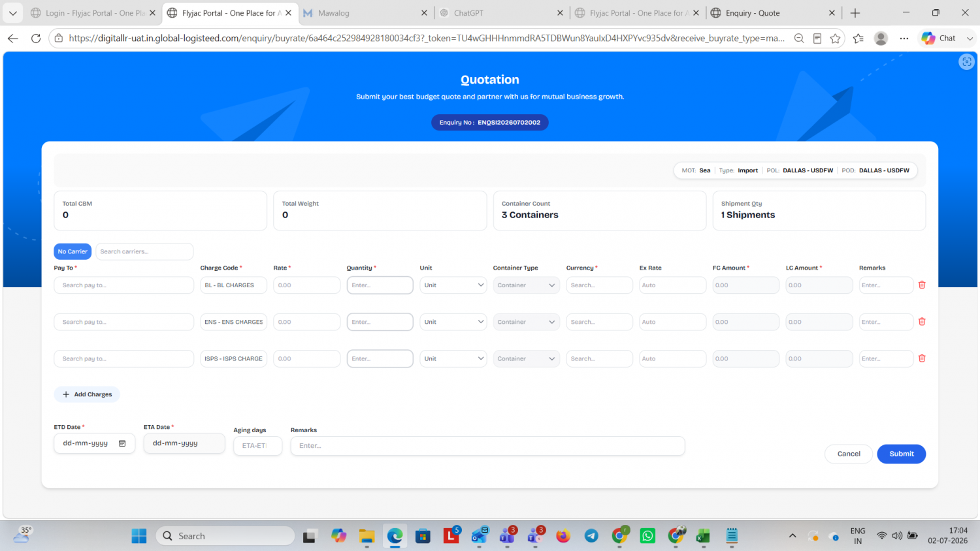The width and height of the screenshot is (980, 551).
Task: Remove the ISPS CHARGE row via trash icon
Action: click(x=922, y=358)
